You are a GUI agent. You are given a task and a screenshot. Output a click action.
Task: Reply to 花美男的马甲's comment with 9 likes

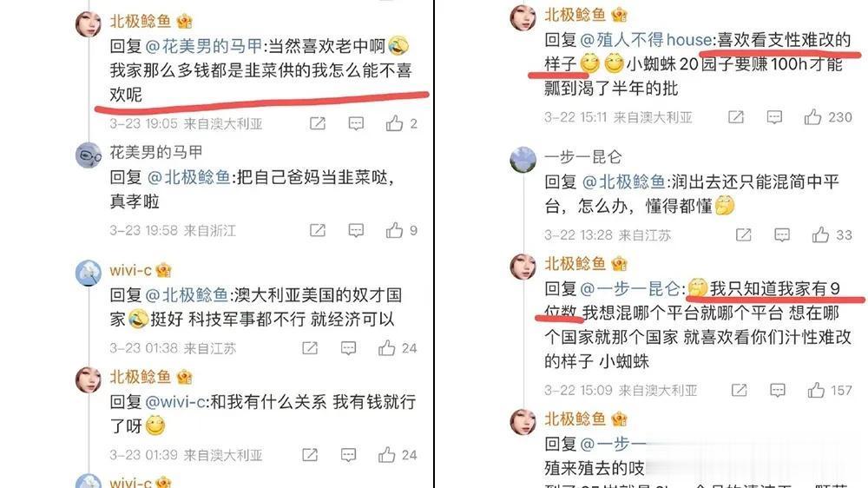[356, 230]
